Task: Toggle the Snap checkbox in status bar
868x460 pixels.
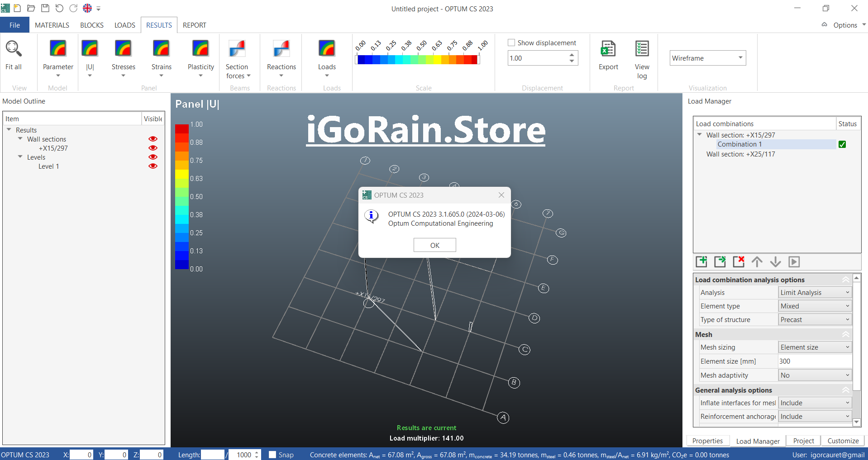Action: [272, 455]
